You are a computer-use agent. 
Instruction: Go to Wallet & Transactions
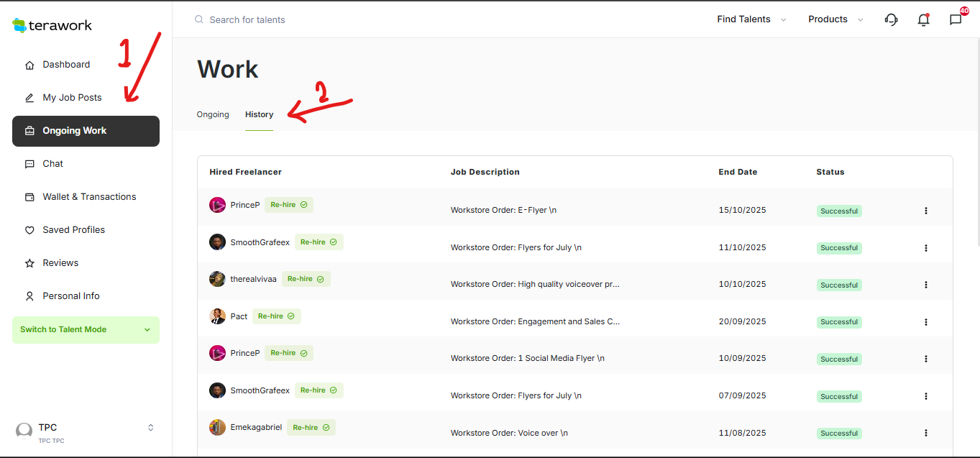coord(89,197)
